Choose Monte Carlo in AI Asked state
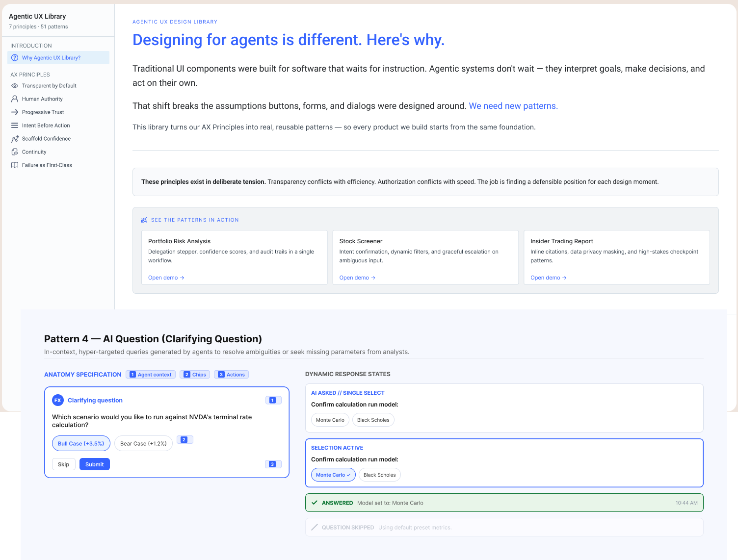The height and width of the screenshot is (560, 738). click(x=330, y=420)
